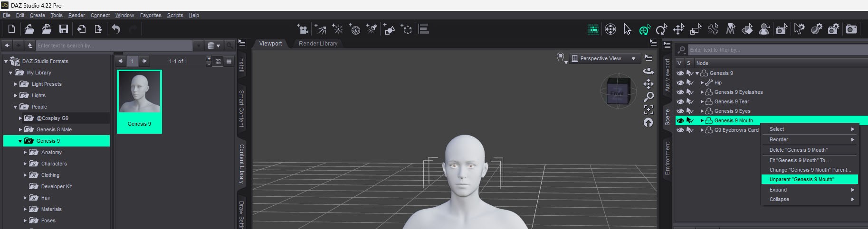Save the scene with the floppy disk icon
The image size is (868, 229).
[x=63, y=29]
